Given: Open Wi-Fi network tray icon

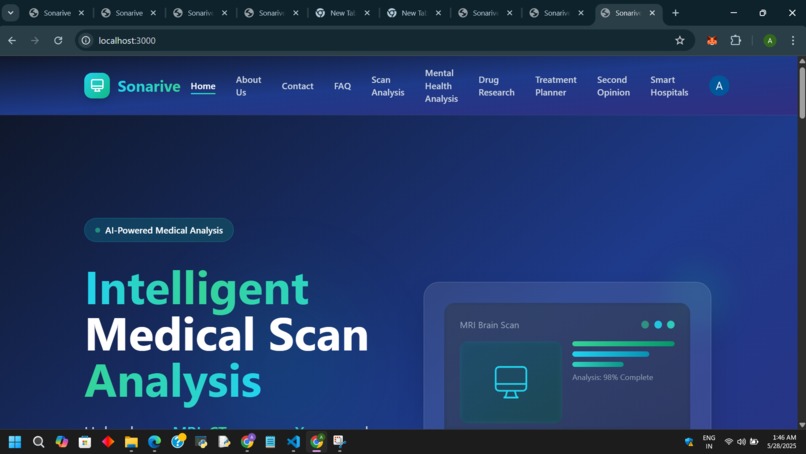Looking at the screenshot, I should click(x=728, y=442).
